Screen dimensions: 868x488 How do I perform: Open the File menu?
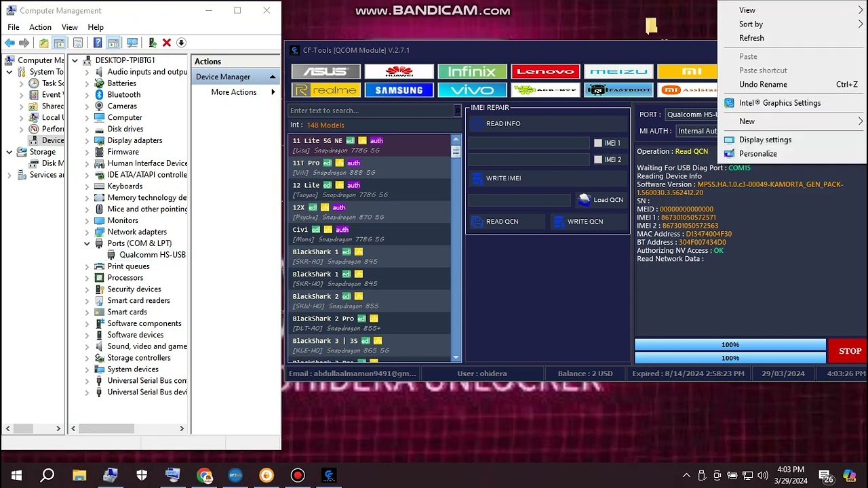14,27
